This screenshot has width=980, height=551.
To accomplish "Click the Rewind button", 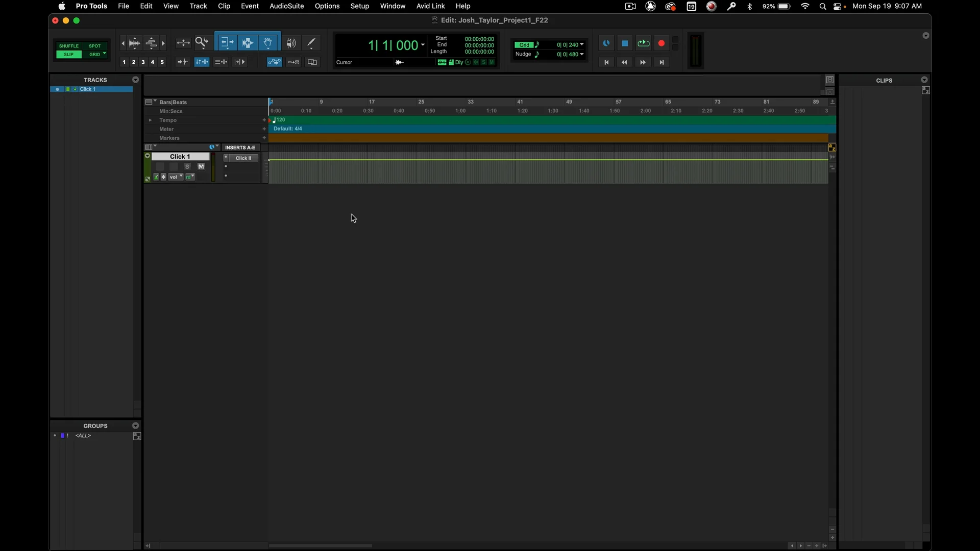I will tap(625, 62).
